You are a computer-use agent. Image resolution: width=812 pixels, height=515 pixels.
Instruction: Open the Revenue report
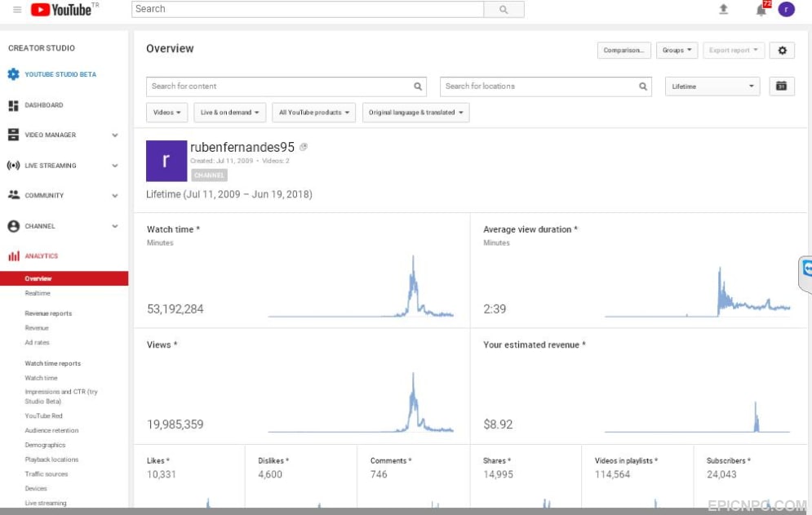(x=37, y=328)
